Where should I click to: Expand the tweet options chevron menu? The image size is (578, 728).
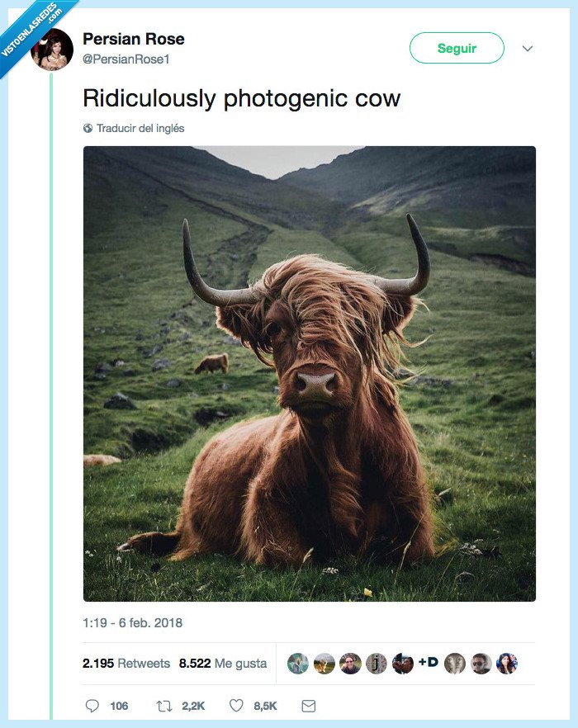pyautogui.click(x=527, y=48)
